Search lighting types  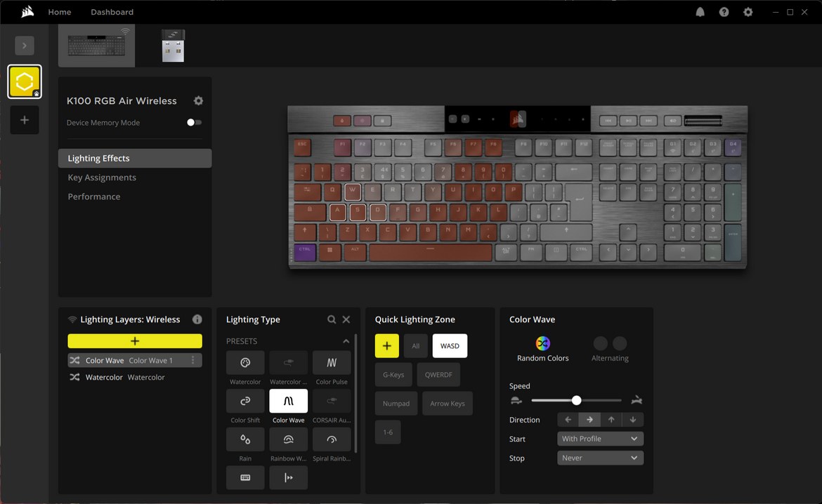click(x=332, y=319)
